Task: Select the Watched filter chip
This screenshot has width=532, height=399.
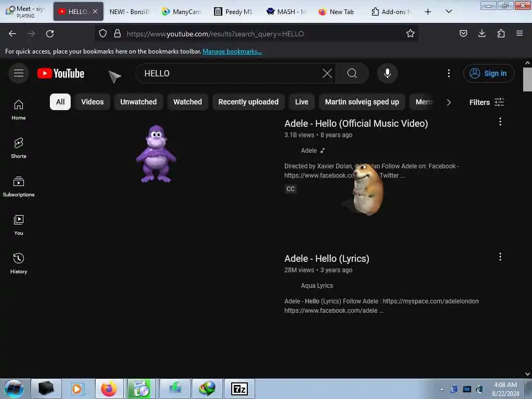Action: [x=188, y=102]
